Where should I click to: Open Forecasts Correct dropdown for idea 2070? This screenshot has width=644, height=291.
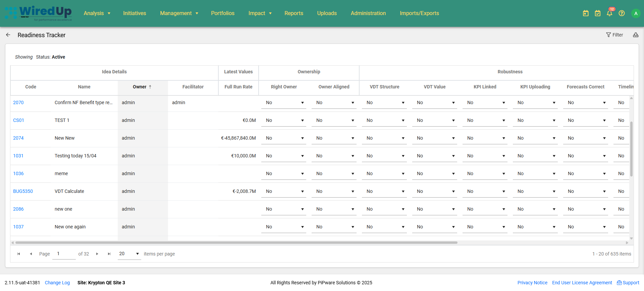pos(586,103)
